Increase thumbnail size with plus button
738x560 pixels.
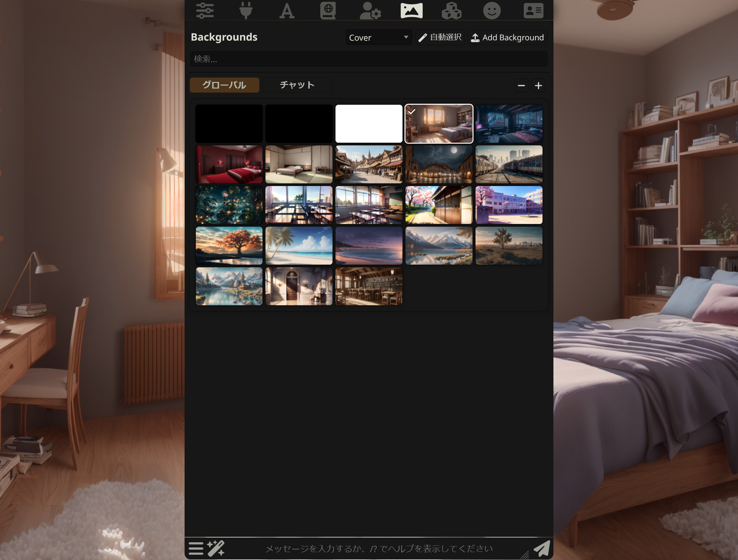click(538, 86)
